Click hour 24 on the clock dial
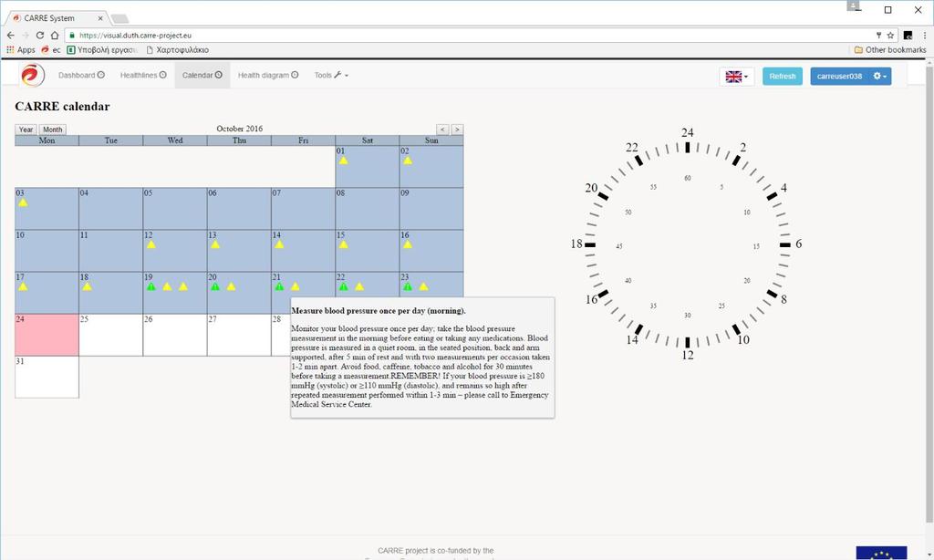This screenshot has width=934, height=560. click(x=688, y=132)
